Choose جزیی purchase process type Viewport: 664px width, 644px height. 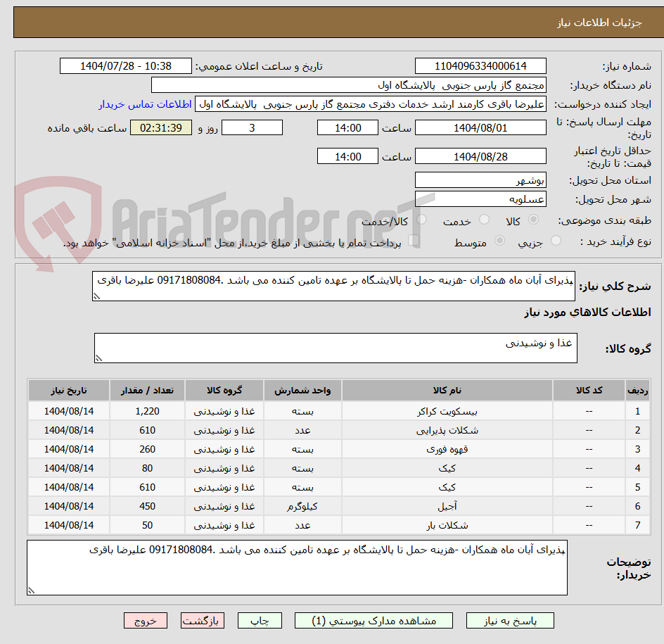pos(555,241)
